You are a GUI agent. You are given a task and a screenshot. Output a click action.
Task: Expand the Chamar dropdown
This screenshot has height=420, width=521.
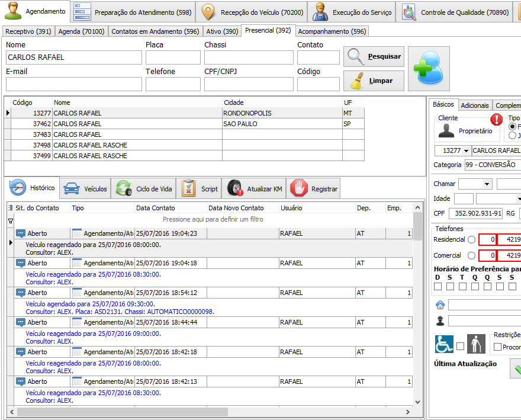point(487,184)
